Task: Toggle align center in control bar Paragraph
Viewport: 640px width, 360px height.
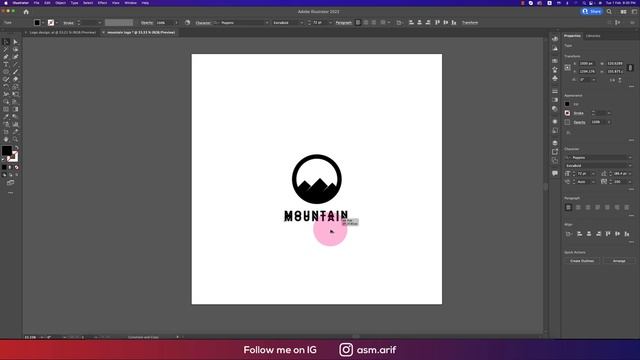Action: tap(366, 22)
